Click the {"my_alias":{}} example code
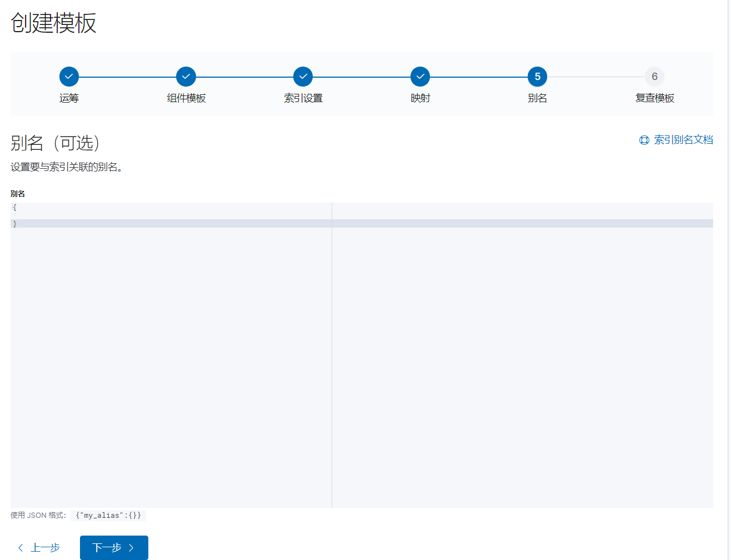731x560 pixels. coord(108,516)
